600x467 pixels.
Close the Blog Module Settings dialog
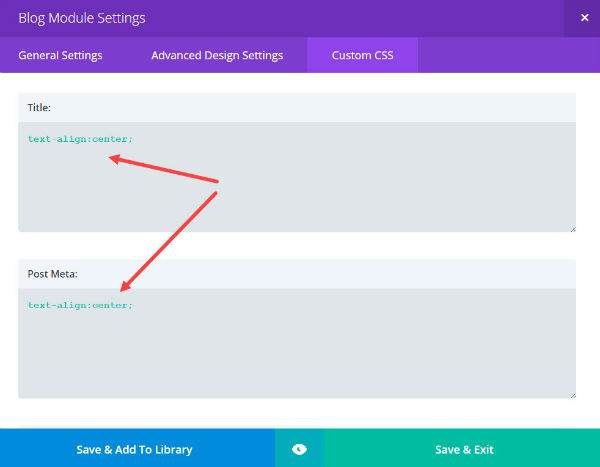(x=584, y=18)
